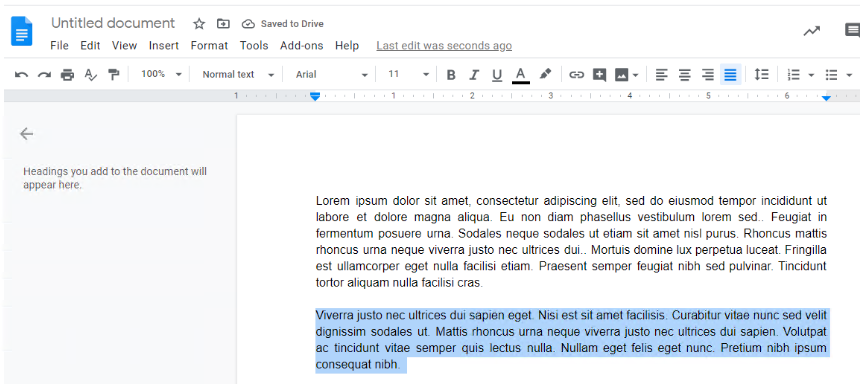
Task: Toggle justify alignment
Action: [x=730, y=75]
